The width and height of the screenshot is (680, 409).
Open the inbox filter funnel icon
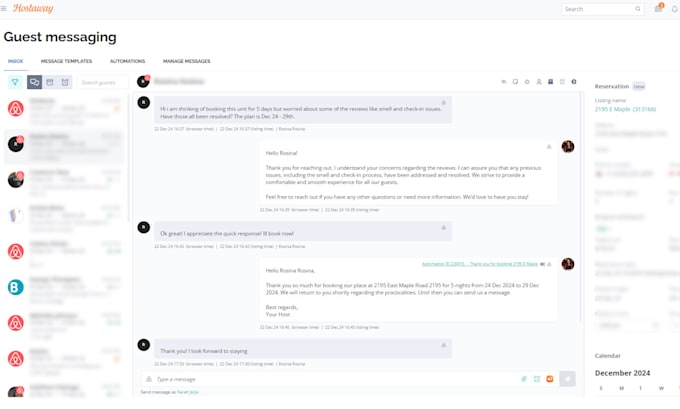[15, 82]
